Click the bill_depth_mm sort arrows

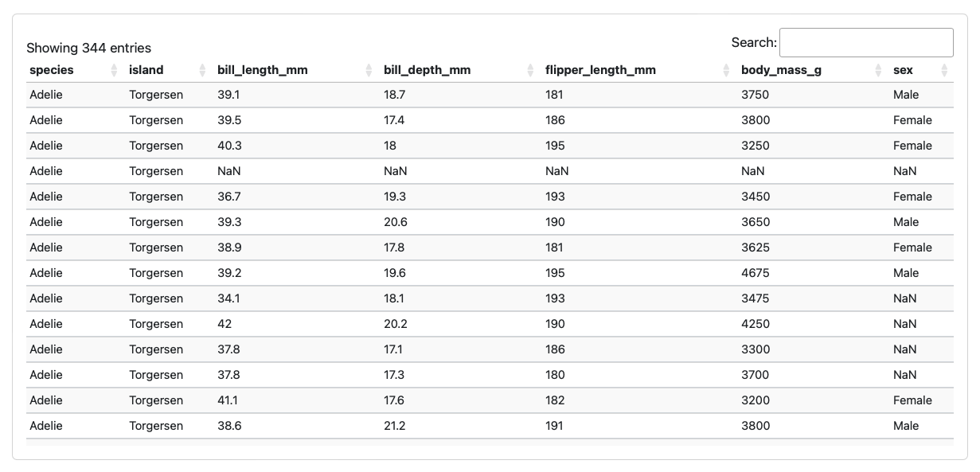tap(529, 70)
